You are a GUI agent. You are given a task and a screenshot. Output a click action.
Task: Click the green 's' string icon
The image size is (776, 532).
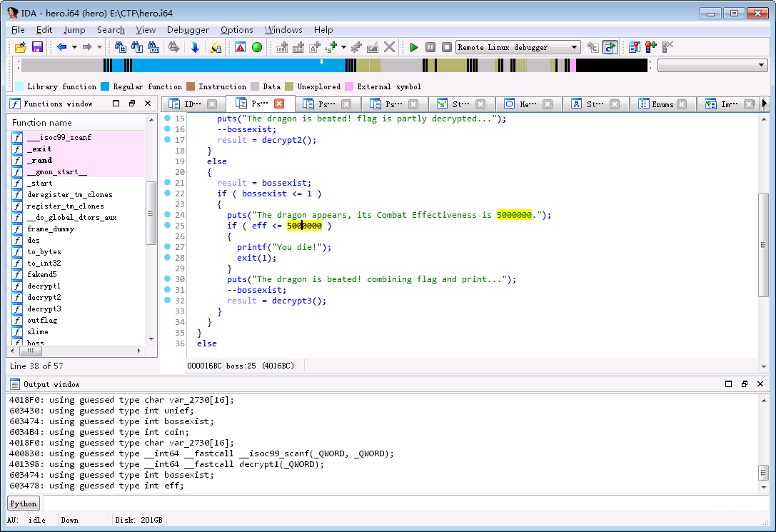point(331,47)
